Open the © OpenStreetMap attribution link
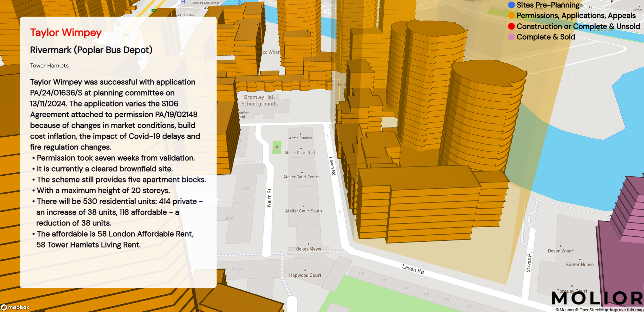Image resolution: width=644 pixels, height=312 pixels. [591, 310]
